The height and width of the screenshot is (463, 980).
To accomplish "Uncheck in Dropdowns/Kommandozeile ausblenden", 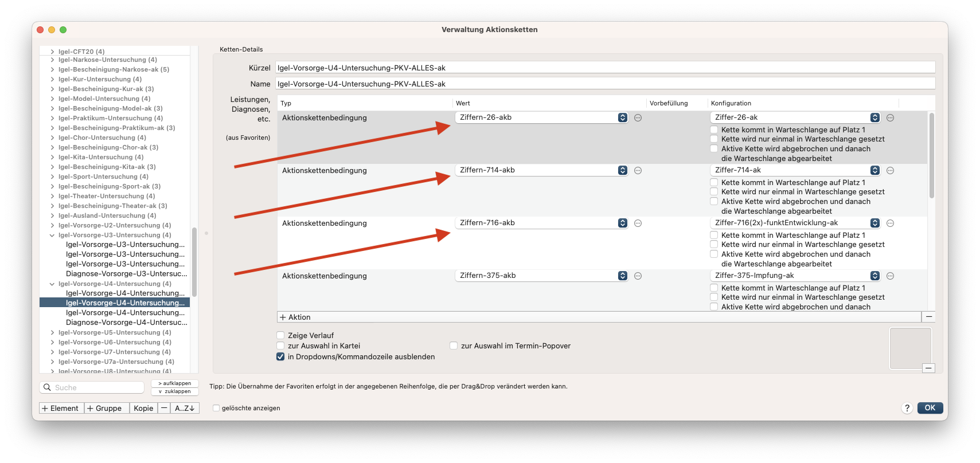I will coord(280,356).
